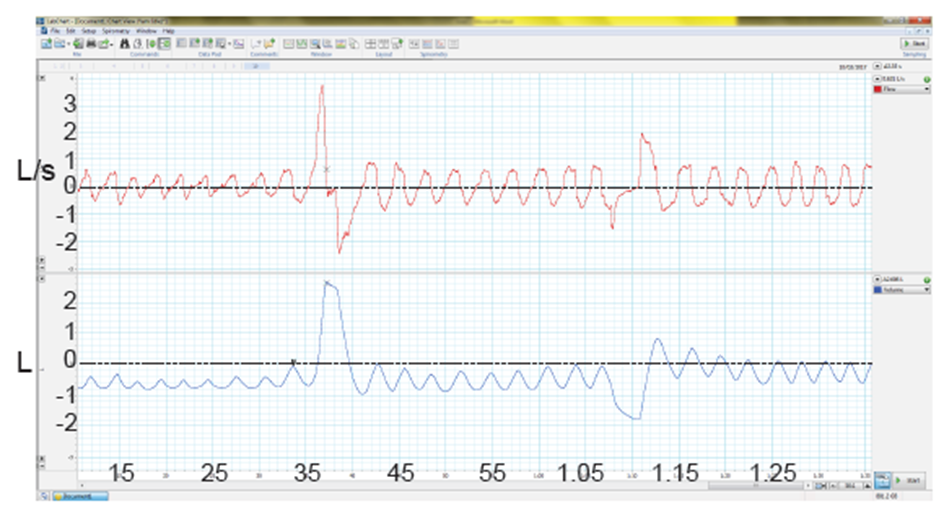Expand the Flow channel dropdown
Viewport: 944px width, 509px height.
coord(927,89)
